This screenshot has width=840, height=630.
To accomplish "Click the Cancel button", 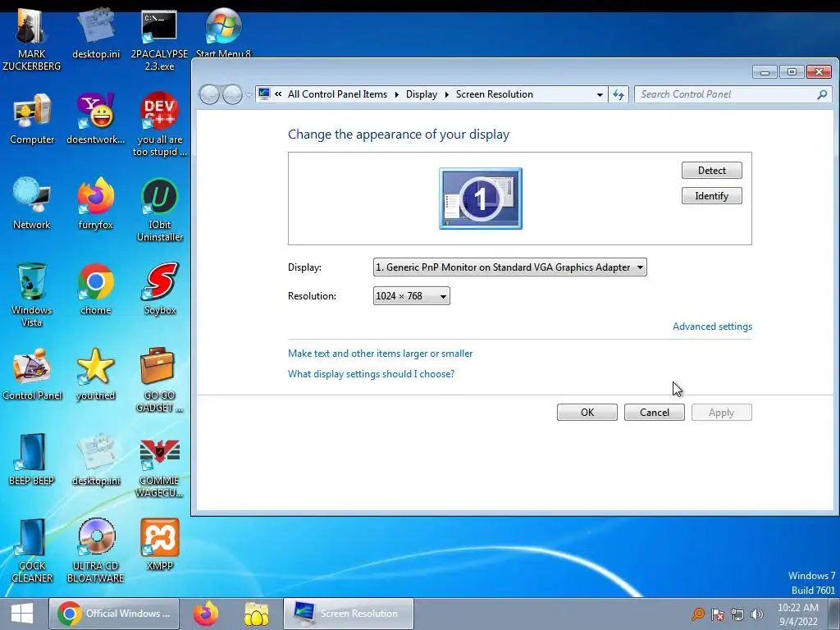I will (654, 413).
